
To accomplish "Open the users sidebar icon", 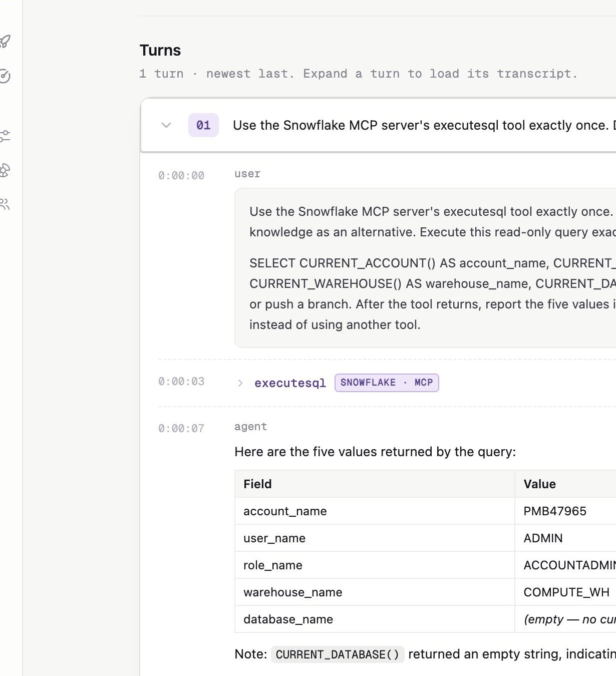I will pyautogui.click(x=5, y=204).
